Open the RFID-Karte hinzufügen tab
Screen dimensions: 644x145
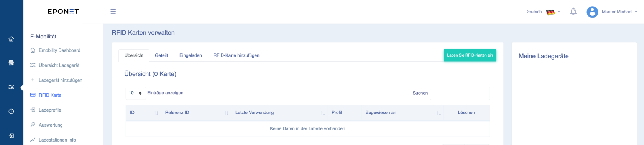click(x=236, y=55)
